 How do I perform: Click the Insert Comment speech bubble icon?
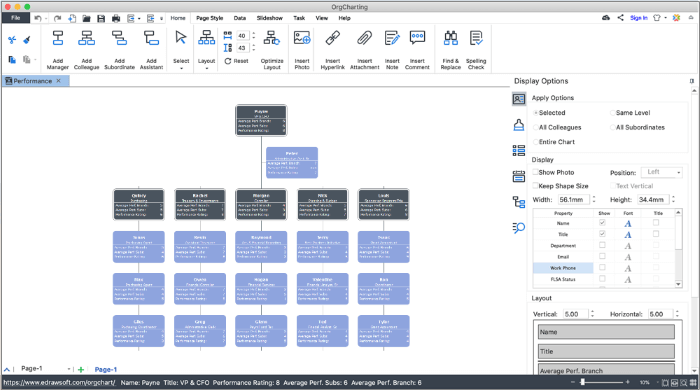point(417,37)
